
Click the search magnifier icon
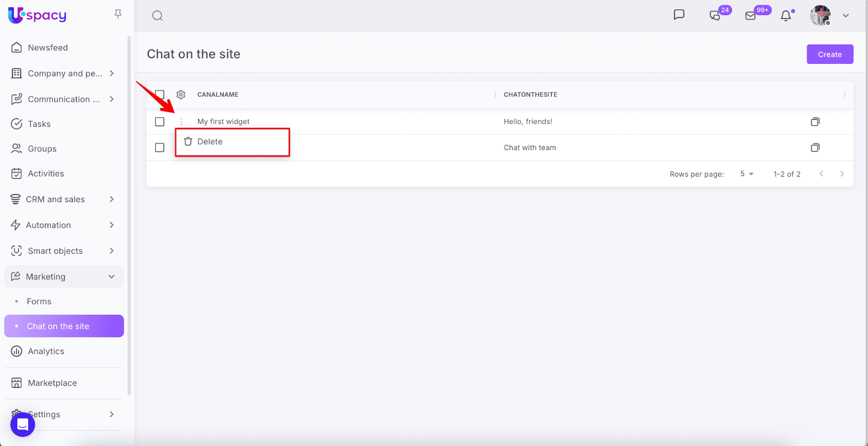pyautogui.click(x=157, y=16)
